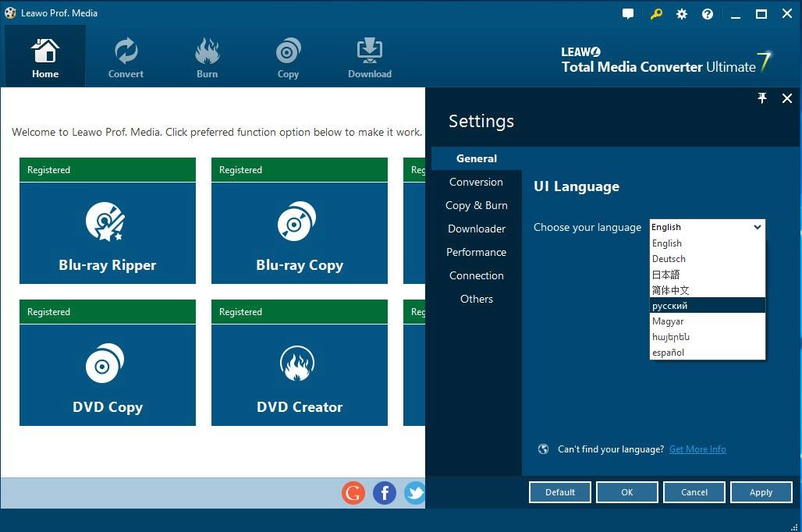The height and width of the screenshot is (532, 802).
Task: Launch Blu-ray Copy tile
Action: click(x=300, y=232)
